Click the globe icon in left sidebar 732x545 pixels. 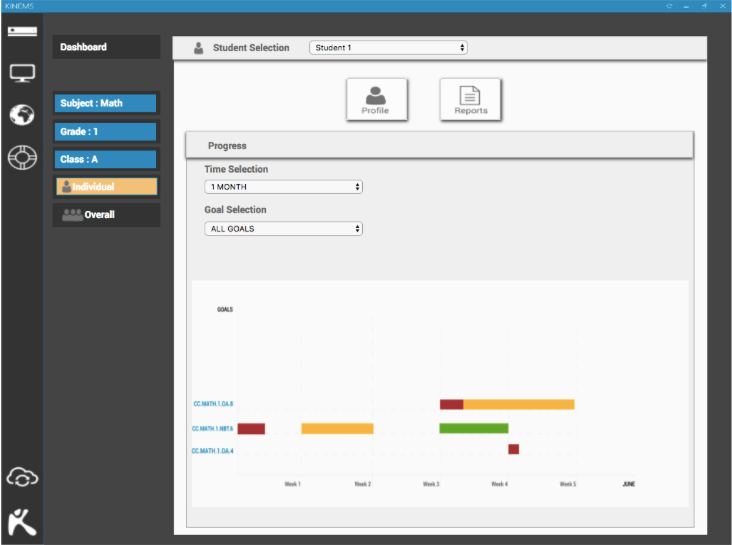(x=22, y=115)
